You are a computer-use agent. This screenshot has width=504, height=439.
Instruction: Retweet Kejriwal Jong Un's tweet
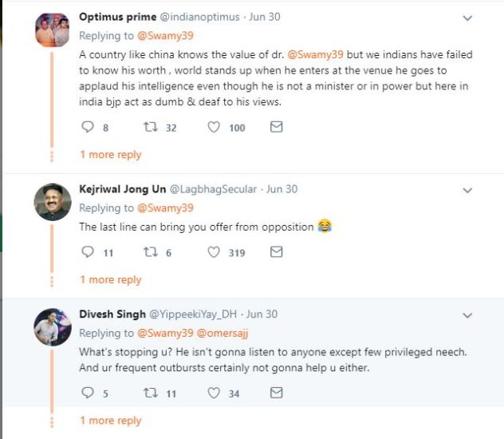(149, 251)
